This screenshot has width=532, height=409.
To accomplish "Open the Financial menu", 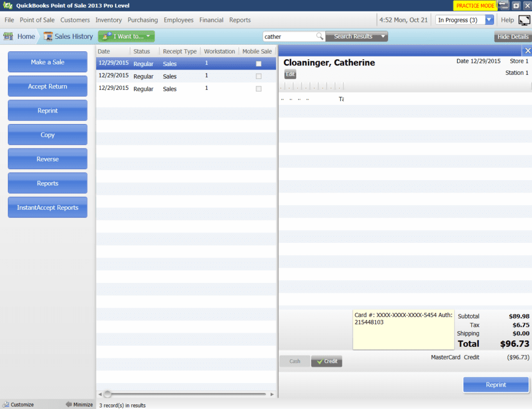I will click(x=211, y=20).
